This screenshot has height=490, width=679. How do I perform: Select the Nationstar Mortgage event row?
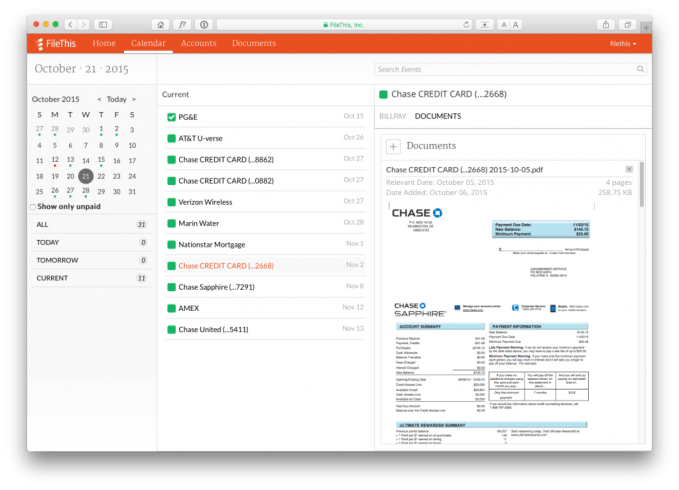click(265, 245)
